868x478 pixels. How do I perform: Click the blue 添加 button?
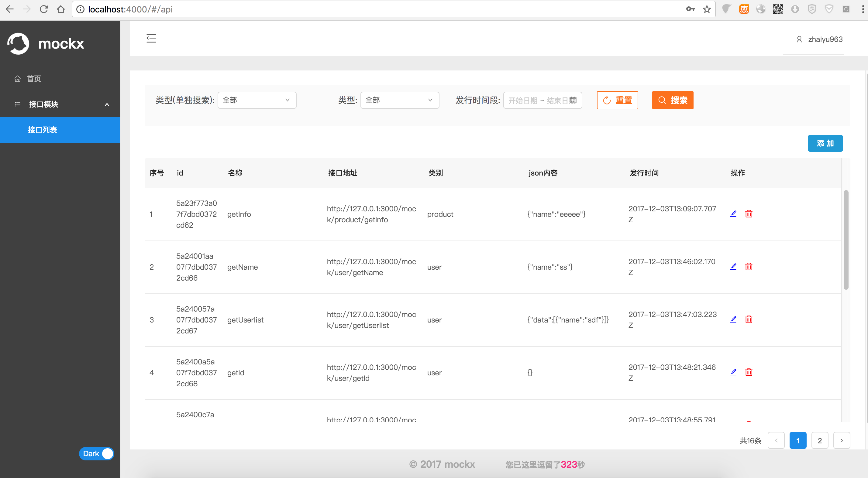tap(825, 143)
